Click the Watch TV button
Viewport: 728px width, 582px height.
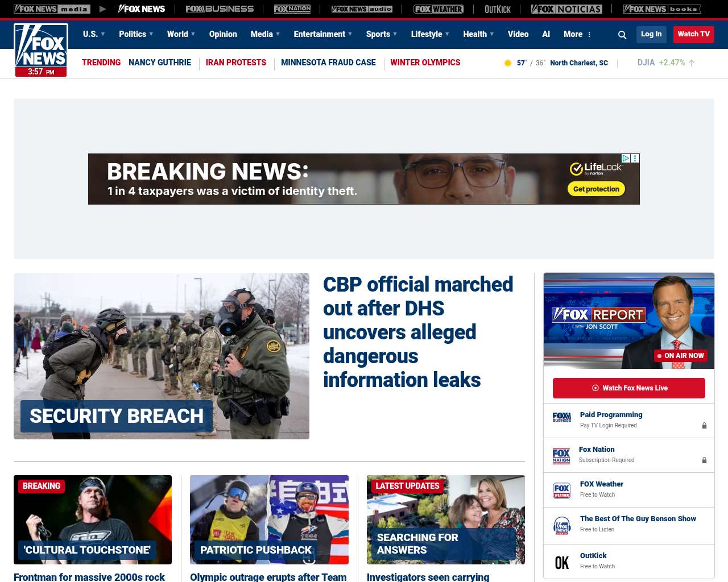[694, 34]
